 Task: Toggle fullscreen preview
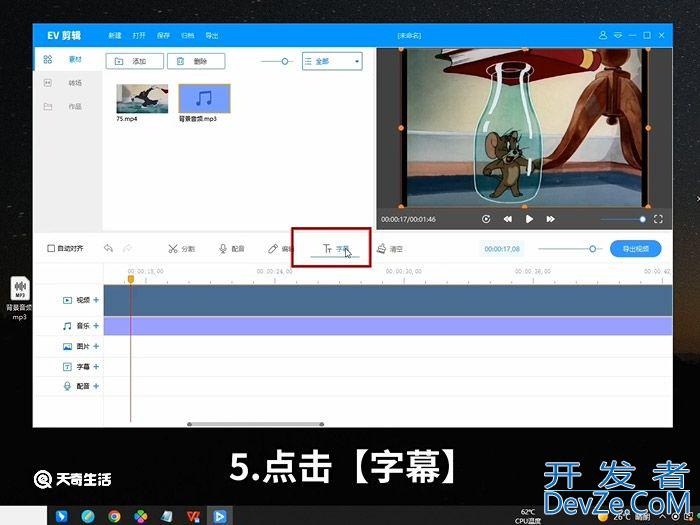click(x=658, y=219)
